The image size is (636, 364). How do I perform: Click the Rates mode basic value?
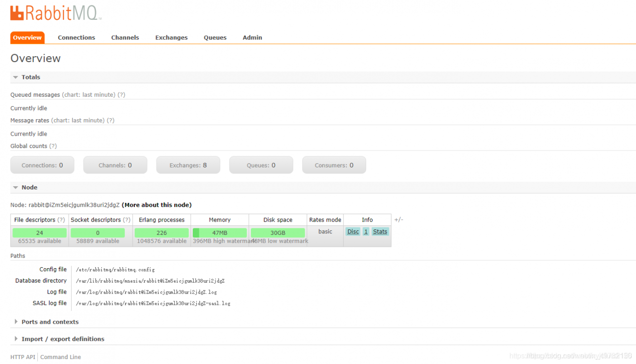(x=325, y=232)
